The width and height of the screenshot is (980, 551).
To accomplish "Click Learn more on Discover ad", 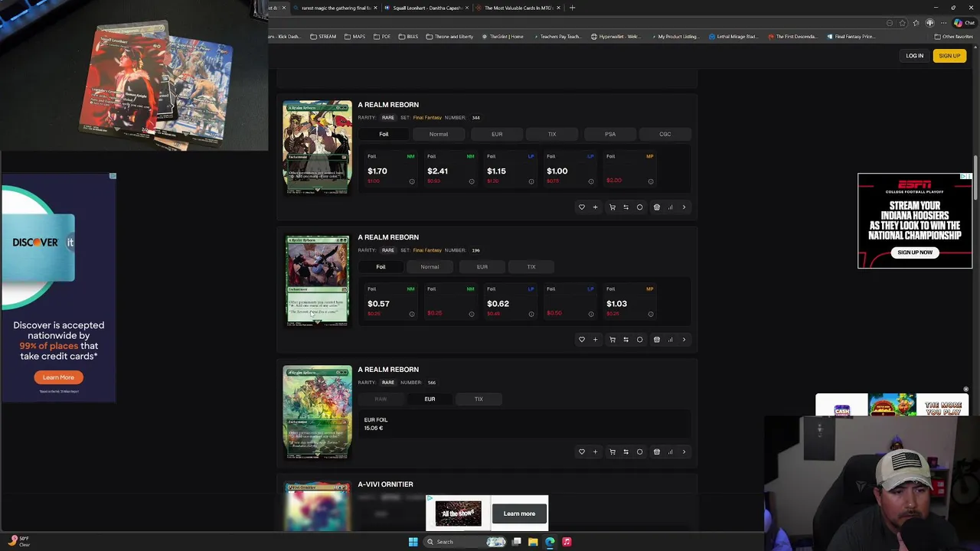I will (58, 377).
